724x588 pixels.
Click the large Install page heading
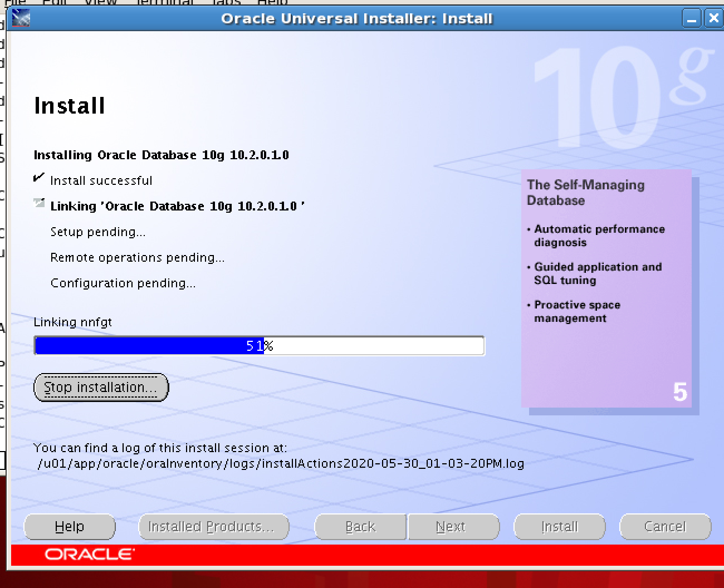(70, 106)
